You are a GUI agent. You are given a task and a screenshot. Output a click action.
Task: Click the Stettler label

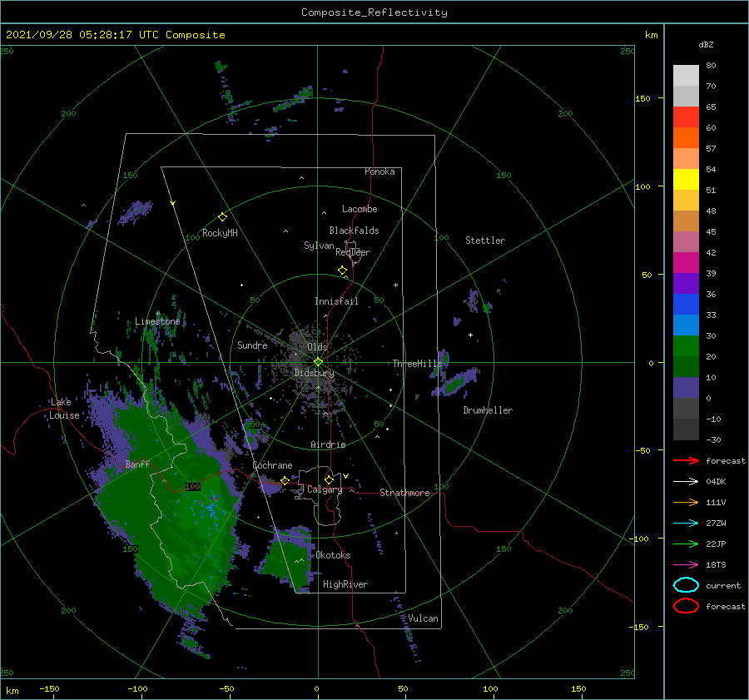(x=485, y=241)
